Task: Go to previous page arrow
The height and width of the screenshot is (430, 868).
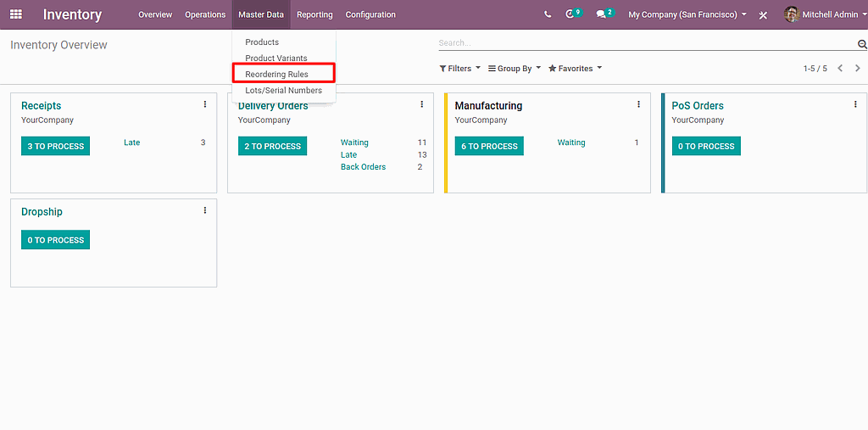Action: point(840,69)
